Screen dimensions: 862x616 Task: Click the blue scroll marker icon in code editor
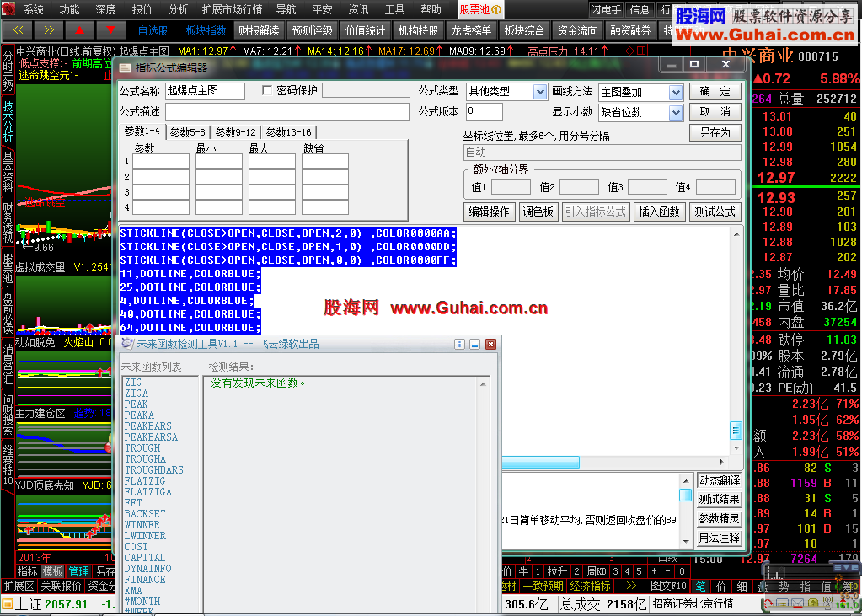coord(736,430)
